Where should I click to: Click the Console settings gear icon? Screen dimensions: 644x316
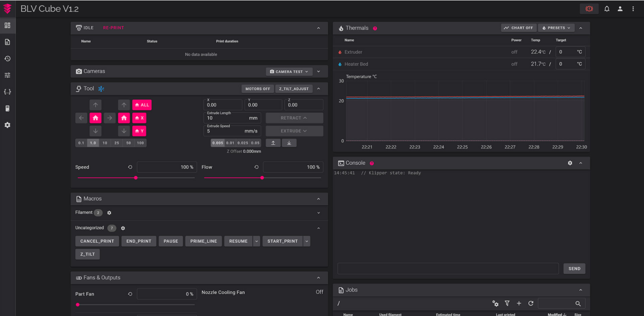pos(570,163)
